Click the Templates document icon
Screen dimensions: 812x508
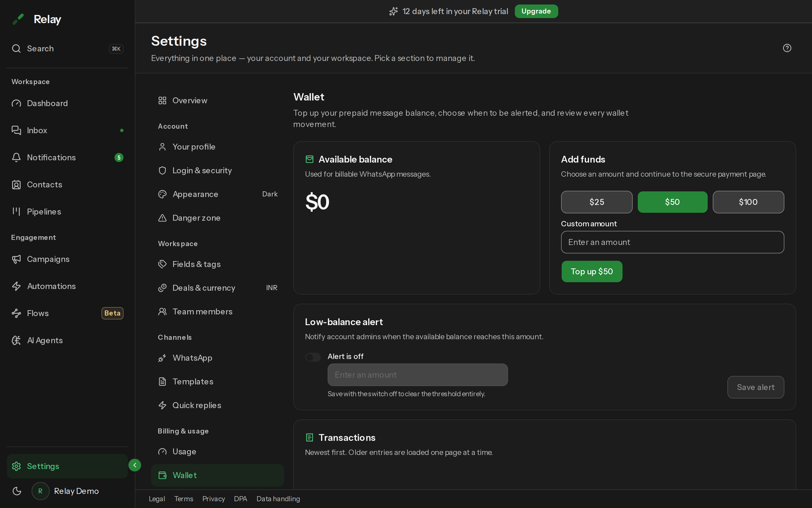point(162,382)
